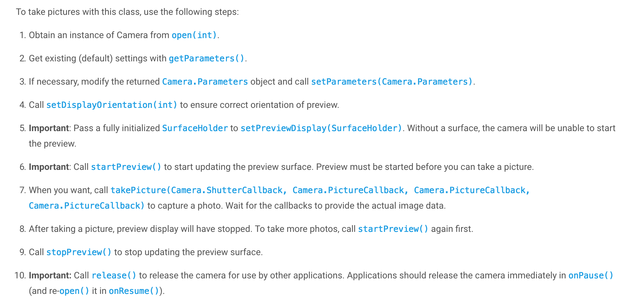Follow the Camera.Parameters class link
Image resolution: width=644 pixels, height=301 pixels.
pyautogui.click(x=205, y=82)
